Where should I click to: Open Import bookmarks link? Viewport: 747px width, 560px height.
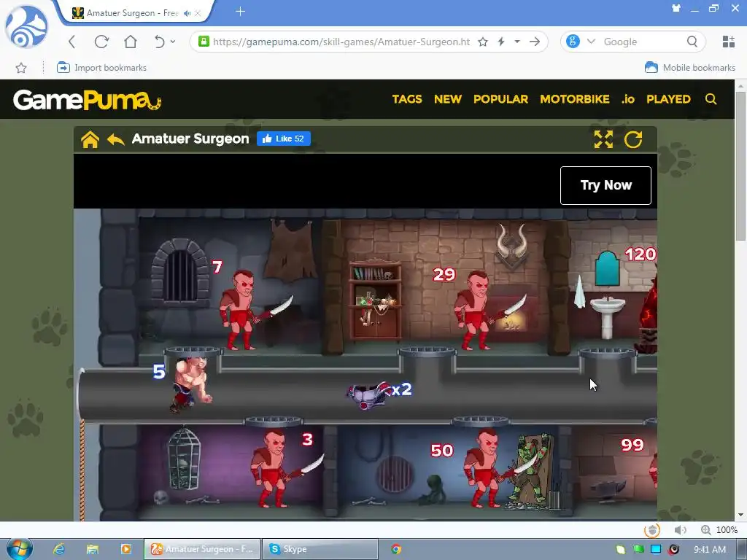tap(101, 68)
